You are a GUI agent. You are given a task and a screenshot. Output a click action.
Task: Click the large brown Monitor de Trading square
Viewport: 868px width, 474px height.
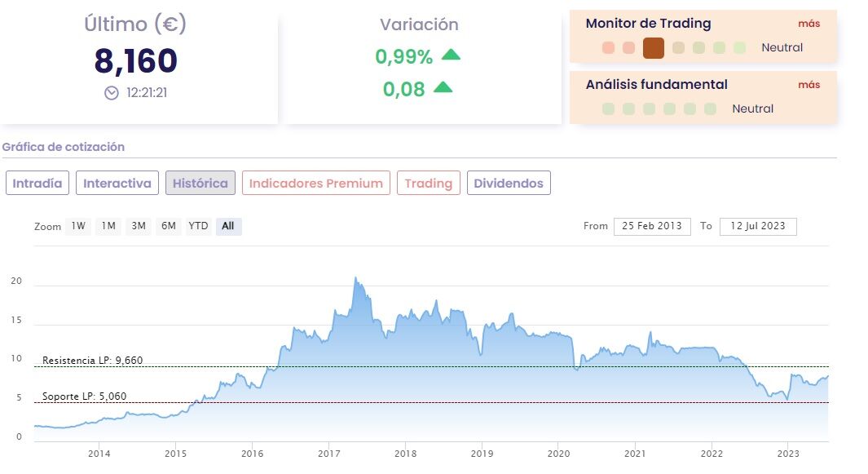tap(654, 48)
